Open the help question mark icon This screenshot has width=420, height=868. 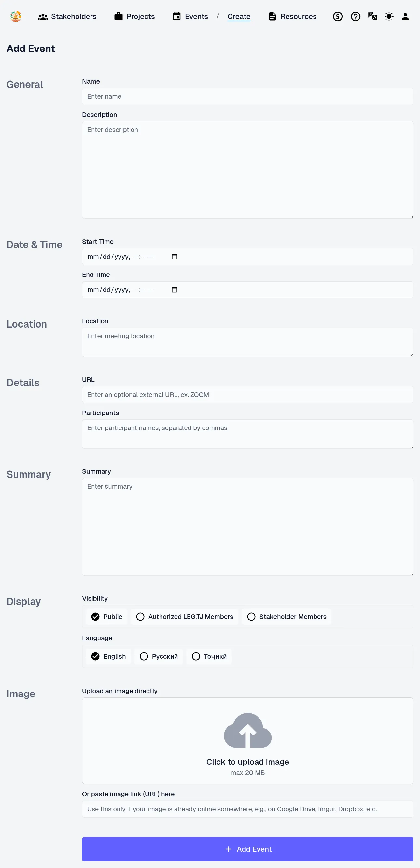[x=355, y=16]
